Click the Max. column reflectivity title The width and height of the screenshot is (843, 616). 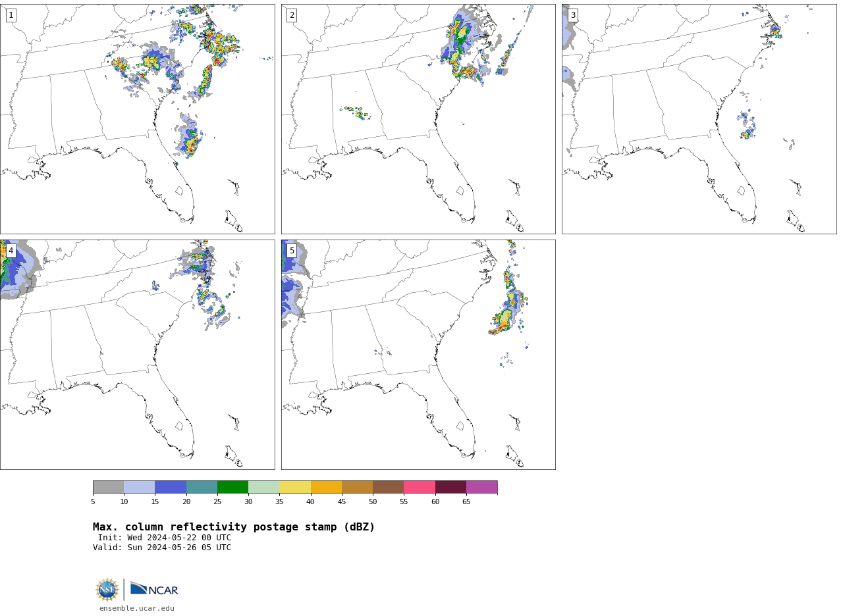234,527
